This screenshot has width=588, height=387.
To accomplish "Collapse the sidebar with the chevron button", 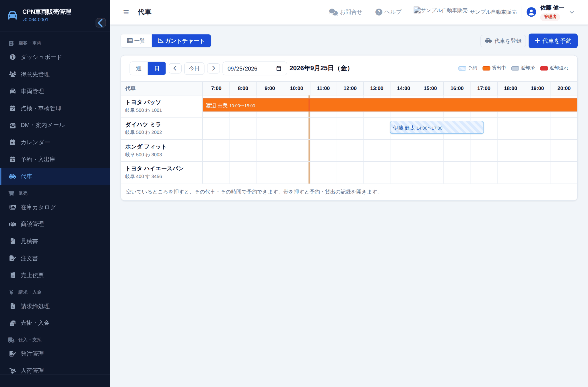I will [x=100, y=23].
